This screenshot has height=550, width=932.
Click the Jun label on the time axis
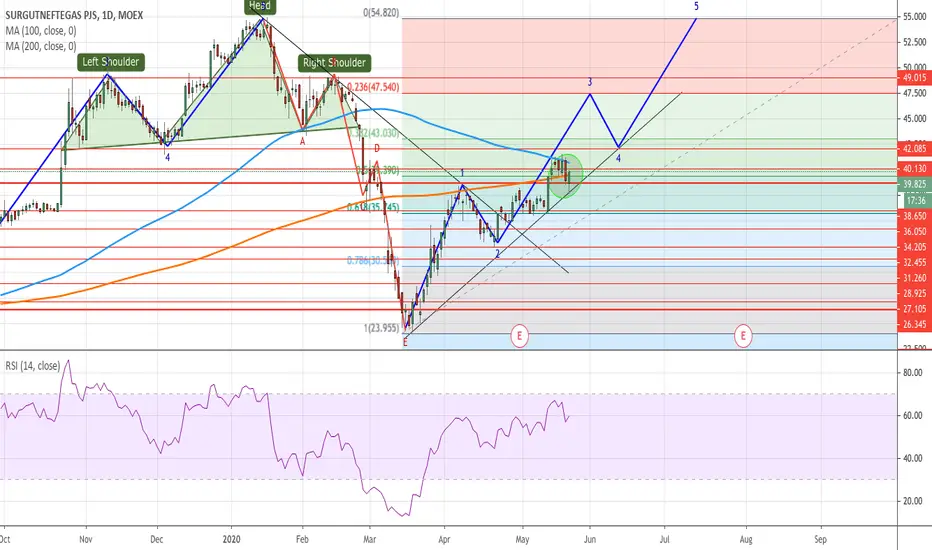(590, 539)
